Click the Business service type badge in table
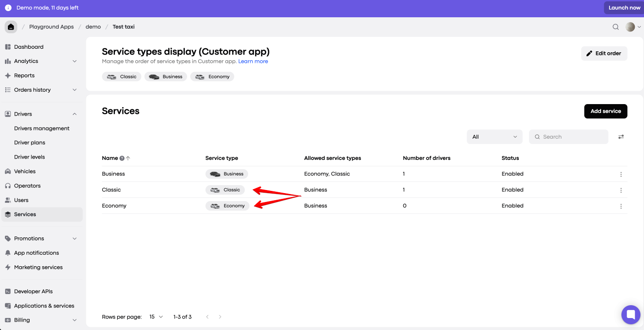644x330 pixels. click(x=227, y=174)
